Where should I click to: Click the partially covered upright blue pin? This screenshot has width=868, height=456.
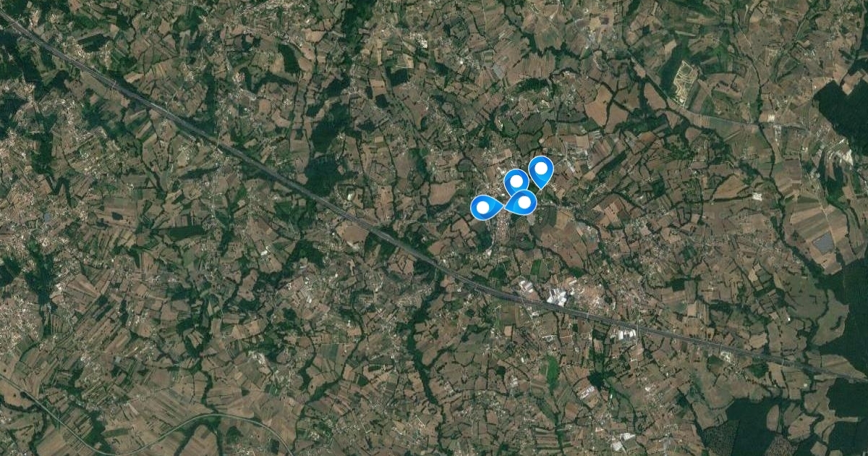(516, 181)
